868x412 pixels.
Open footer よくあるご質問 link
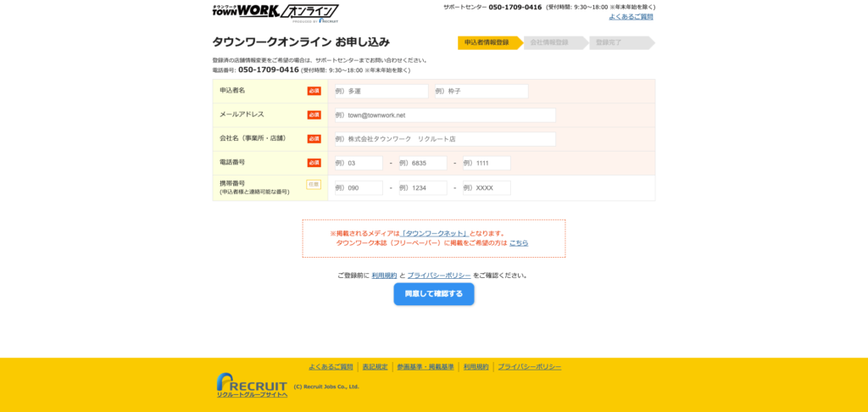tap(331, 366)
